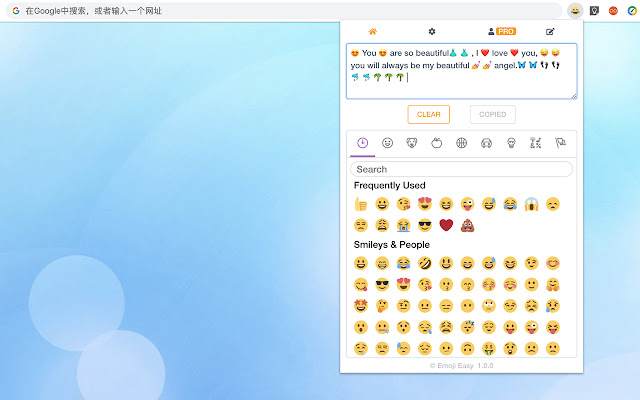Insert the thinking face emoji

(382, 306)
